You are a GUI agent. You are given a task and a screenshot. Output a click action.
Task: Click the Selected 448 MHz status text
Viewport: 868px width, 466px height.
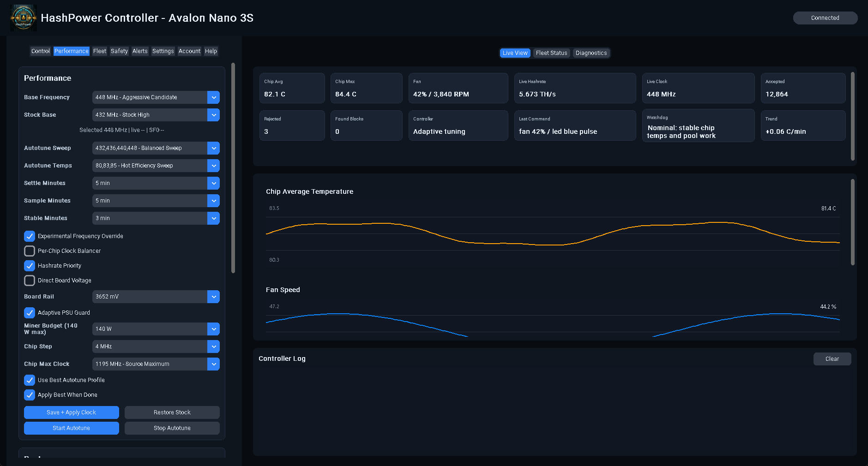coord(122,130)
